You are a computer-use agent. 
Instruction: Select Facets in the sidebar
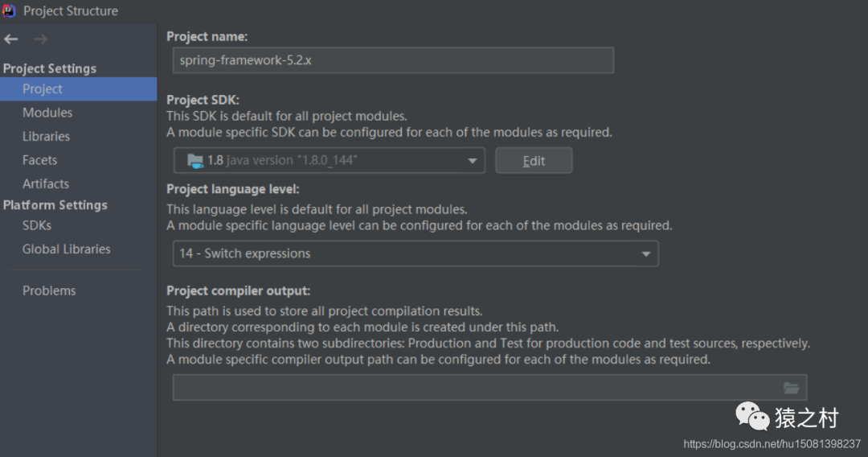(x=39, y=160)
